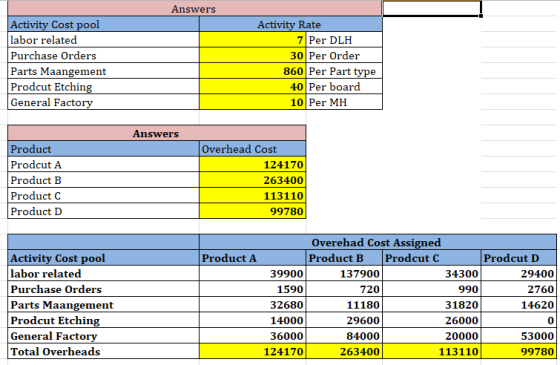The width and height of the screenshot is (560, 365).
Task: Select the Purchase Orders rate value 30
Action: 252,55
